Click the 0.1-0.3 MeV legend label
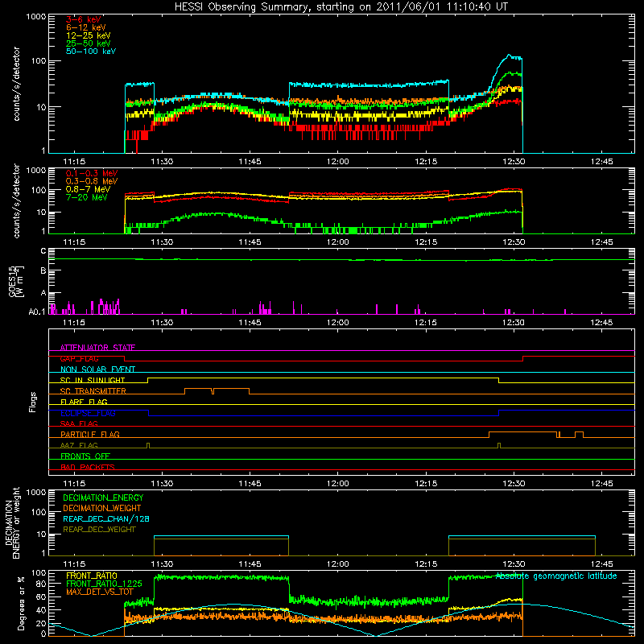 coord(92,174)
